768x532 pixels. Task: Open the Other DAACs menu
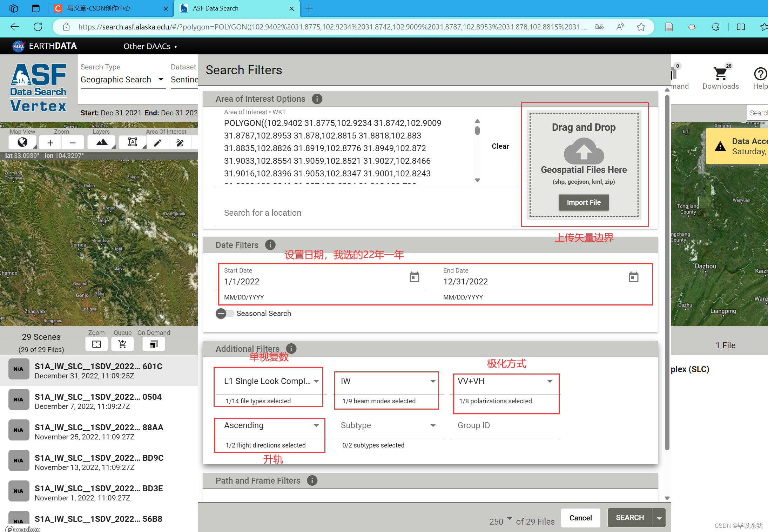click(x=150, y=46)
